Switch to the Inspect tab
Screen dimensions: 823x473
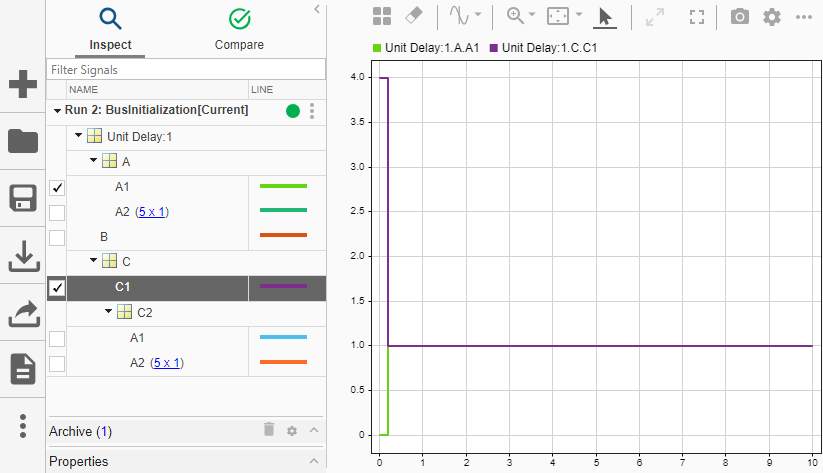[x=110, y=30]
